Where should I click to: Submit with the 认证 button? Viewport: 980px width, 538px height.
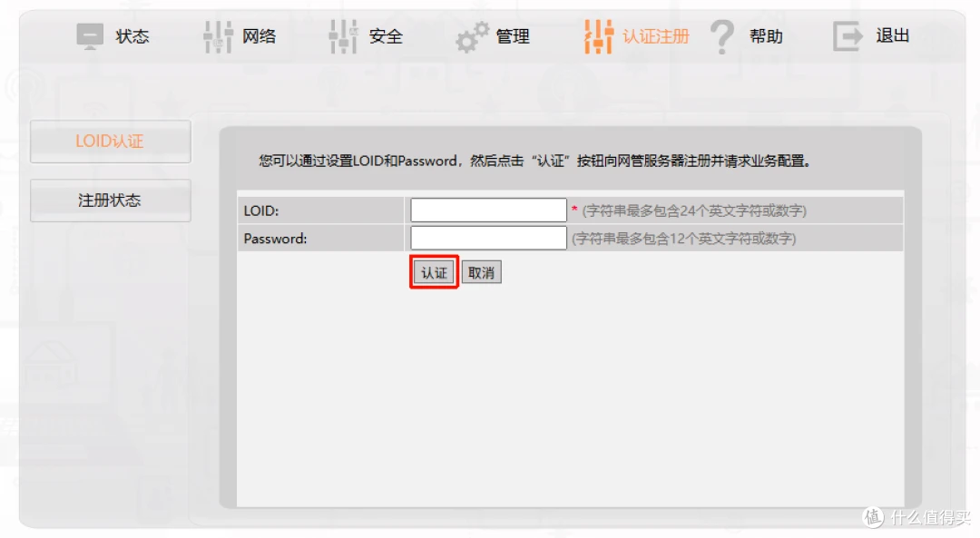point(435,272)
